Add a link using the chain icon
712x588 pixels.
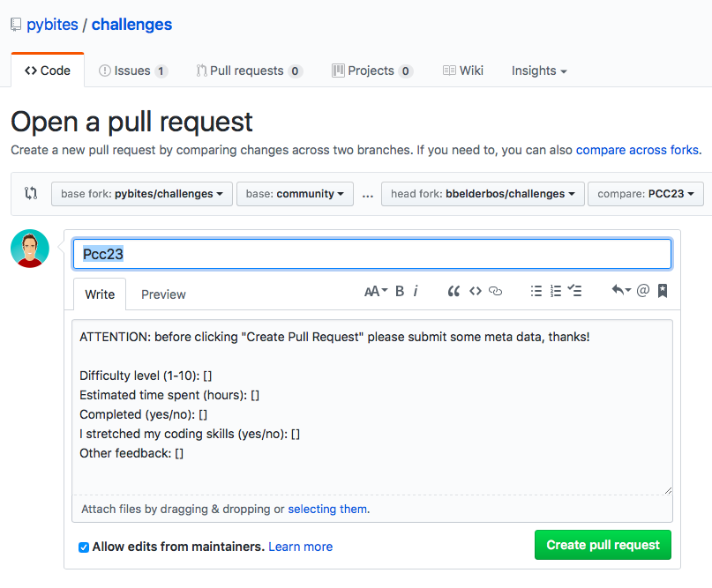[496, 291]
